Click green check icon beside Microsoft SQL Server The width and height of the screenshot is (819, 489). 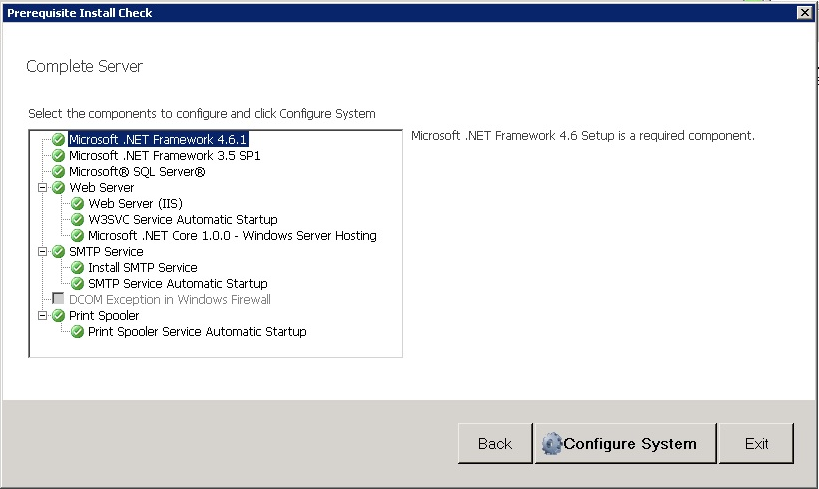coord(58,172)
